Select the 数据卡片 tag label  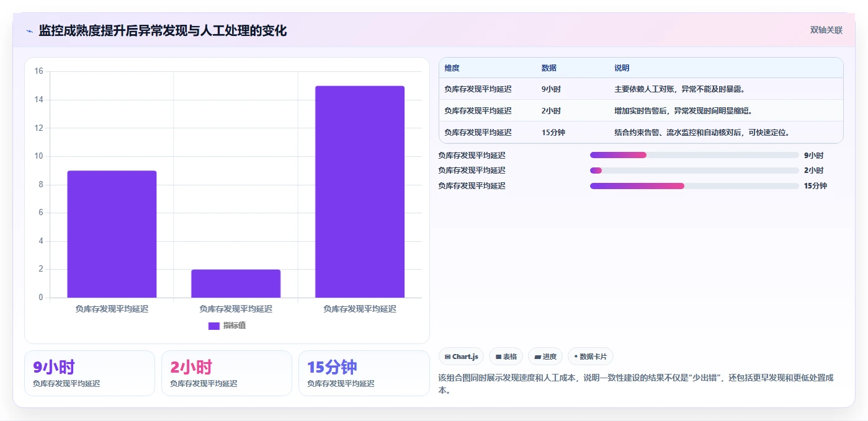pyautogui.click(x=594, y=357)
